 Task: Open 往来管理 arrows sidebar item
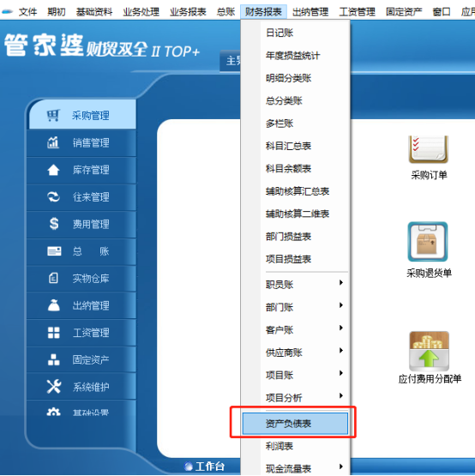[x=81, y=197]
